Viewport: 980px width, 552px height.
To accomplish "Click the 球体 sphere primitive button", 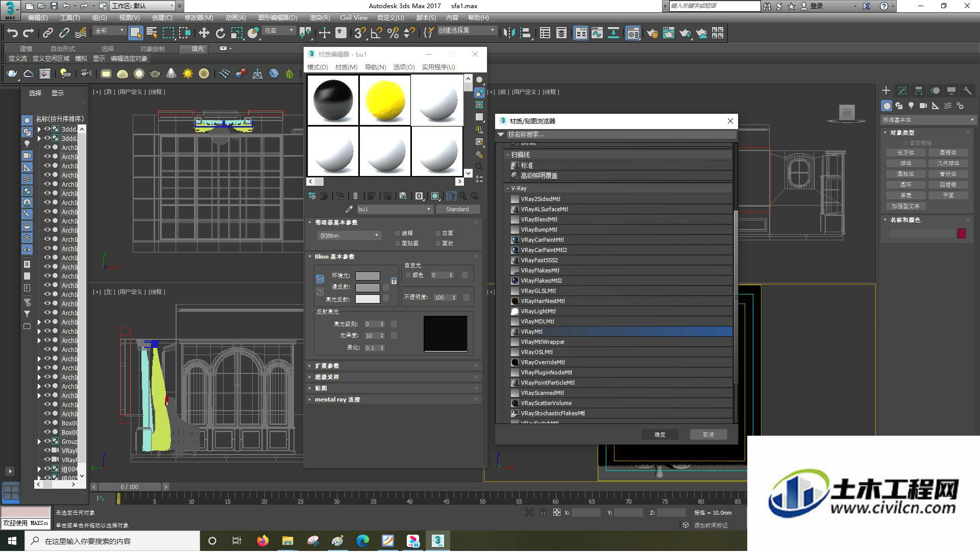I will [906, 163].
